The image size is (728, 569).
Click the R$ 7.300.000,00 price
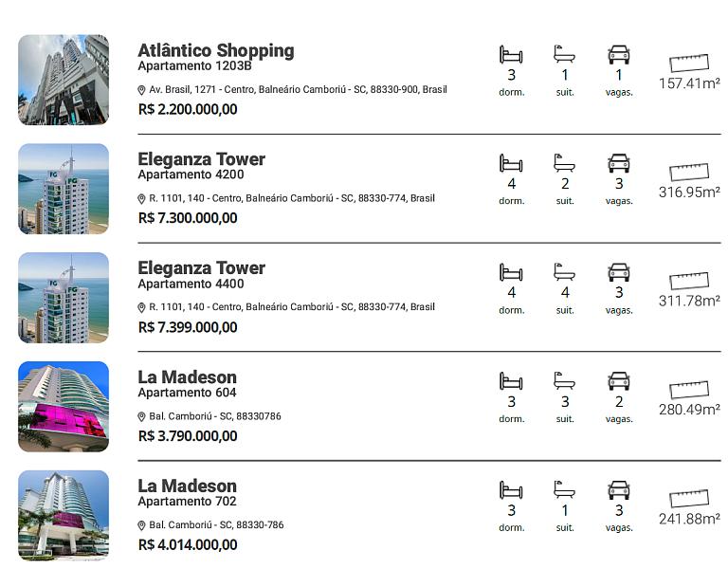coord(188,218)
